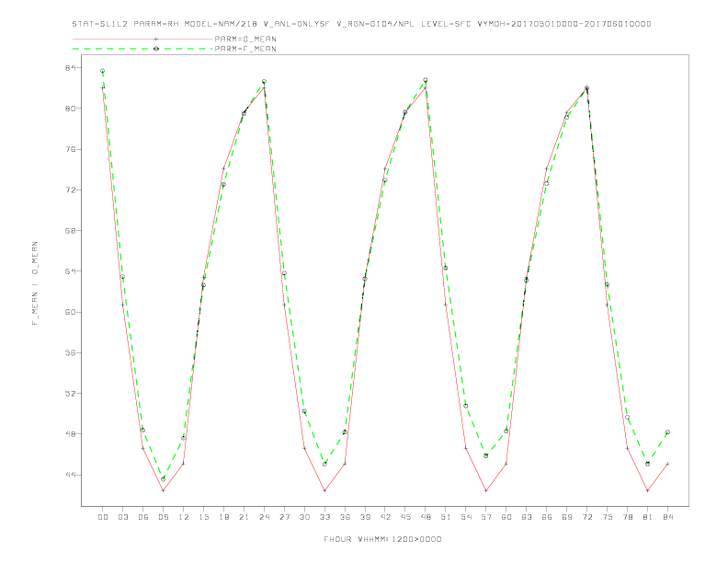The width and height of the screenshot is (728, 563).
Task: Click the VYMDH date range in the title
Action: coord(564,24)
